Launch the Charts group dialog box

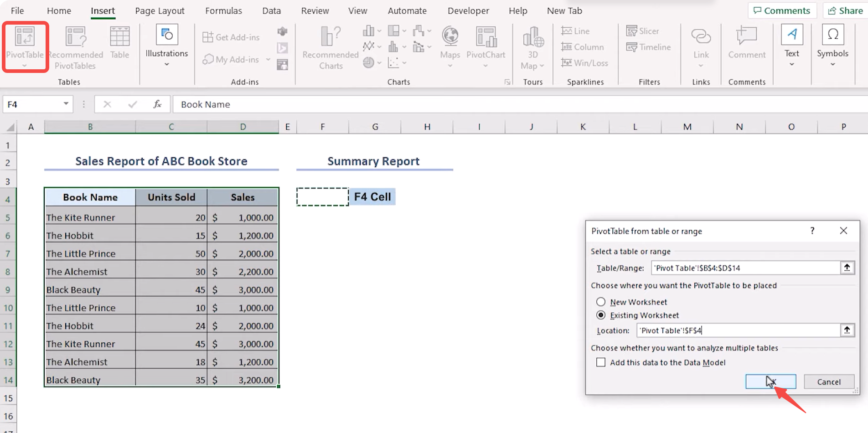pyautogui.click(x=507, y=82)
